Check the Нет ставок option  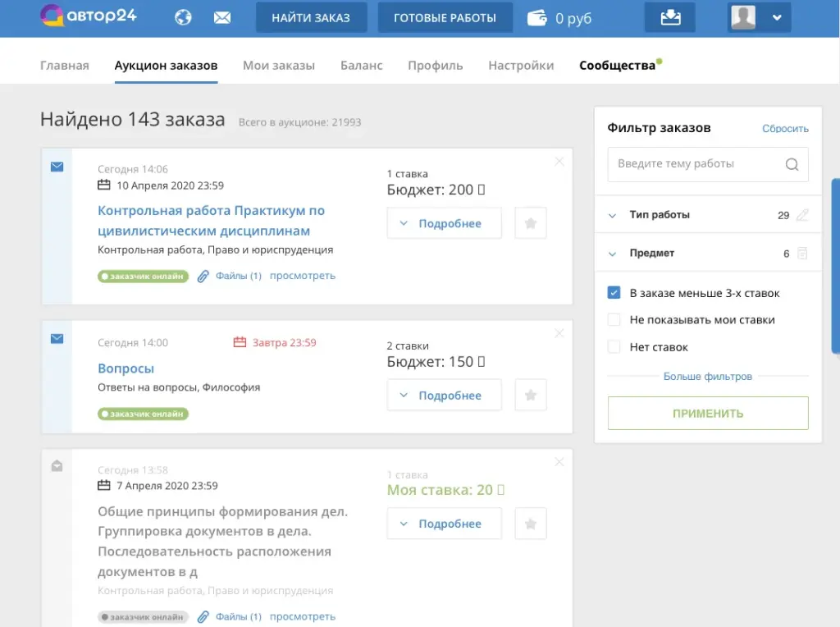point(614,347)
